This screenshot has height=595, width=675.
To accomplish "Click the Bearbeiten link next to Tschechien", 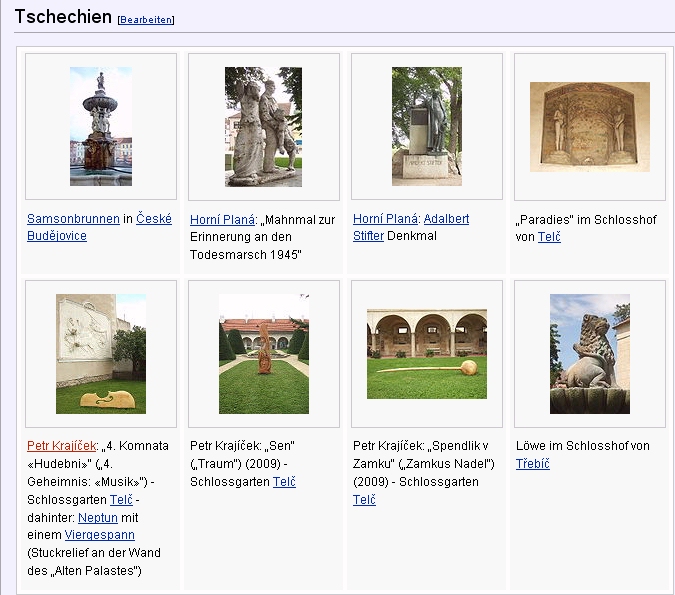I will [x=146, y=20].
